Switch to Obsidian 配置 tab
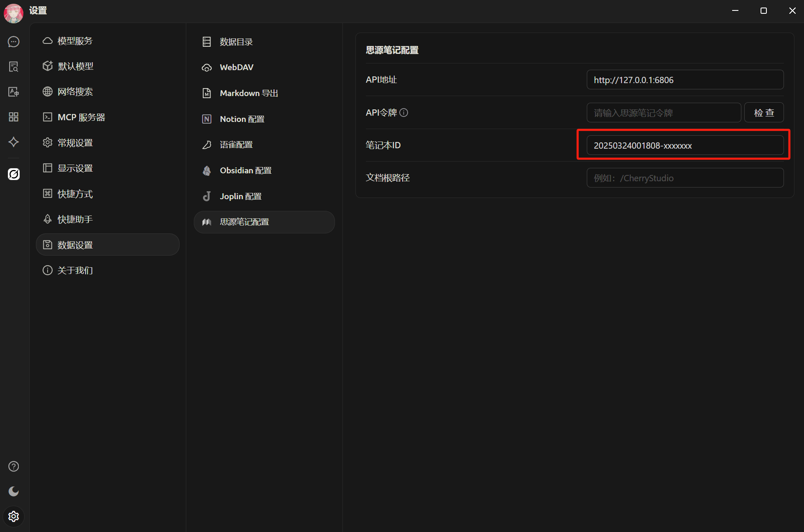 coord(246,170)
